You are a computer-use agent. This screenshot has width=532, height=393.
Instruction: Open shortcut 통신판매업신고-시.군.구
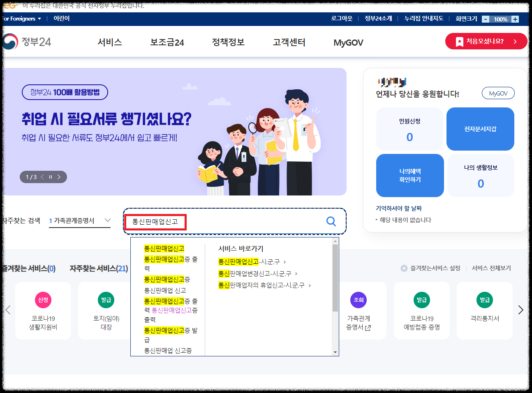point(252,262)
